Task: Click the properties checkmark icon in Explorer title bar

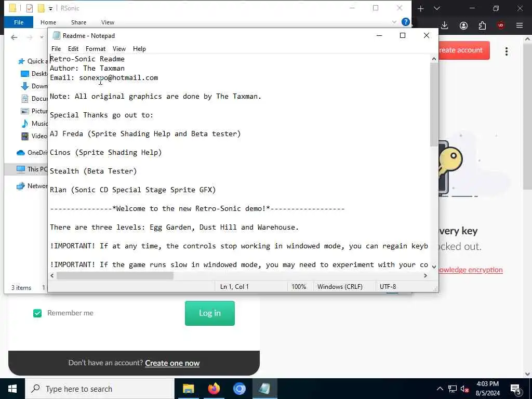Action: pyautogui.click(x=30, y=8)
